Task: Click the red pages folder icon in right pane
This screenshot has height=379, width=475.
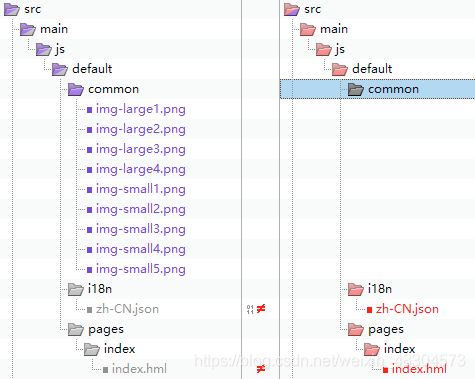Action: tap(356, 329)
